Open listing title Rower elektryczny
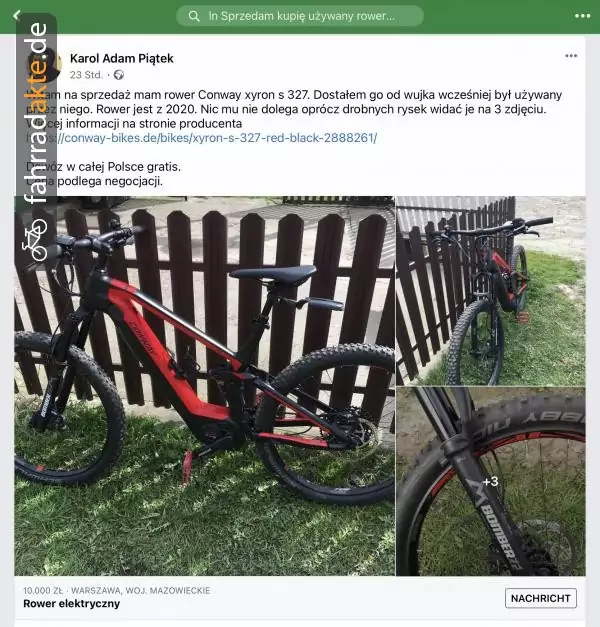Viewport: 600px width, 627px height. click(x=72, y=603)
